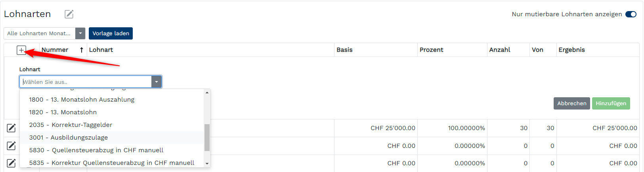Image resolution: width=644 pixels, height=172 pixels.
Task: Click the Abbrechen button
Action: pyautogui.click(x=571, y=104)
